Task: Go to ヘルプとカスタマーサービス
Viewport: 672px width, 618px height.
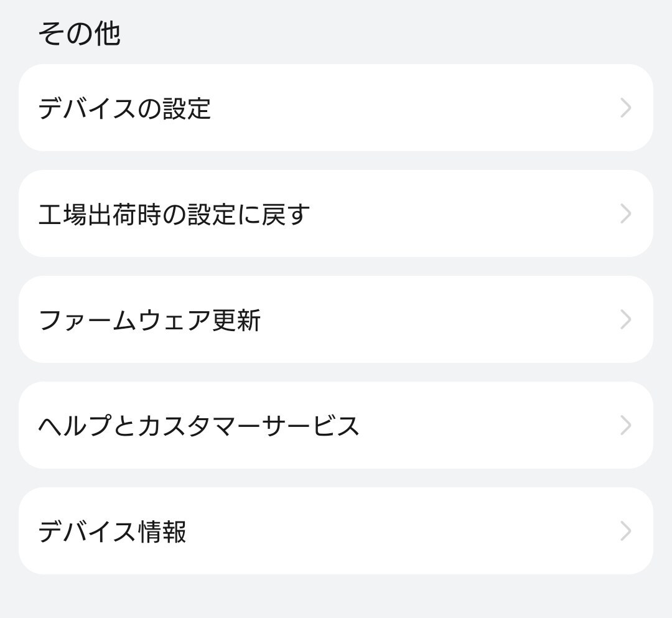Action: coord(336,425)
